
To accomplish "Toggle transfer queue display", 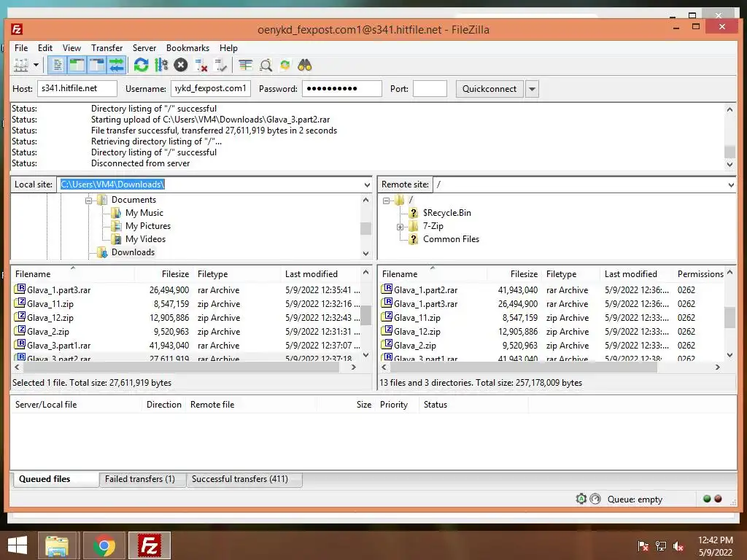I will (116, 65).
